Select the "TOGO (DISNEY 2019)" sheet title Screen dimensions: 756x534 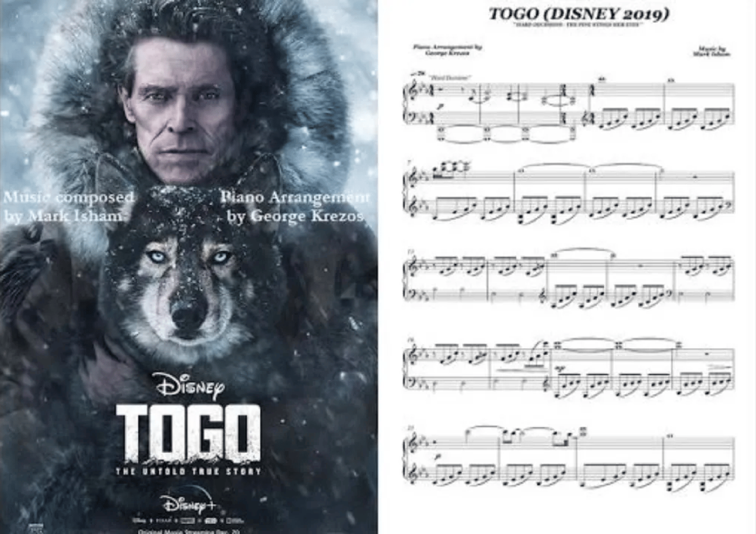click(x=579, y=14)
